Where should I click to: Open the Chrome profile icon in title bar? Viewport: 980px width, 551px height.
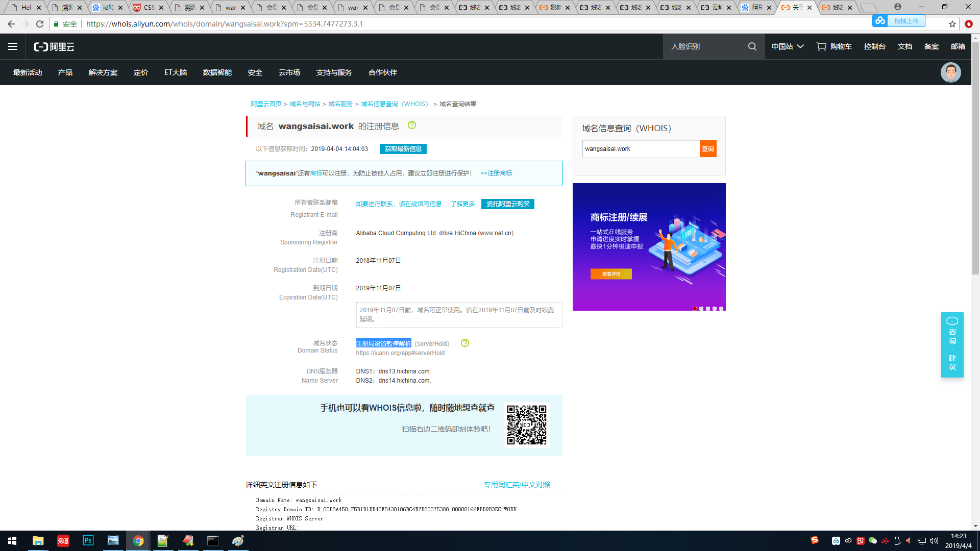pos(898,7)
